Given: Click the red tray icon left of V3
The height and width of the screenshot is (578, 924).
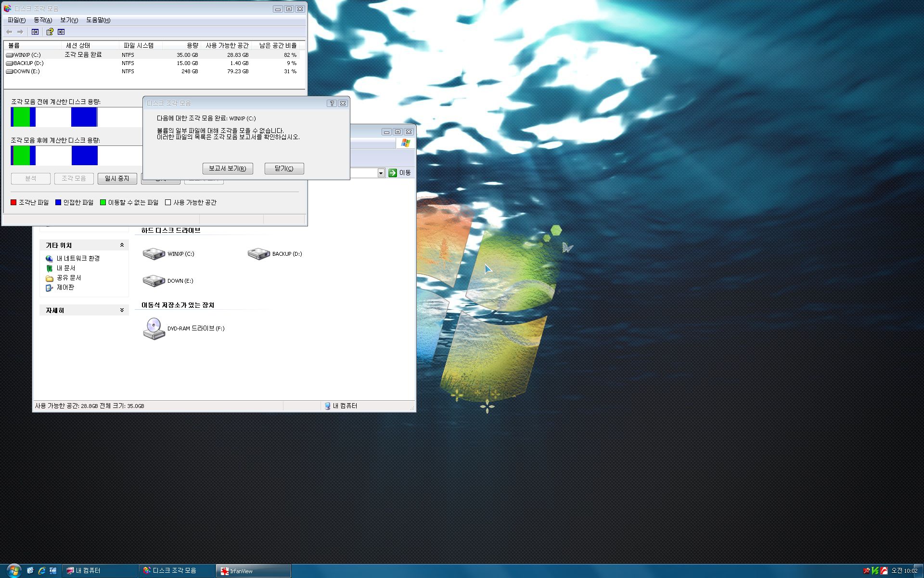Looking at the screenshot, I should click(867, 571).
